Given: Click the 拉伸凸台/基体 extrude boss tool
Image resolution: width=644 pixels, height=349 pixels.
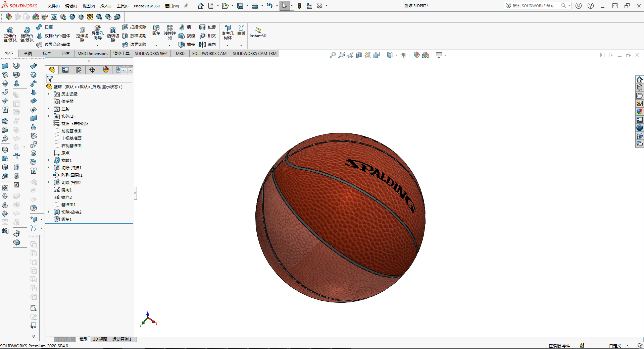Looking at the screenshot, I should pos(10,35).
